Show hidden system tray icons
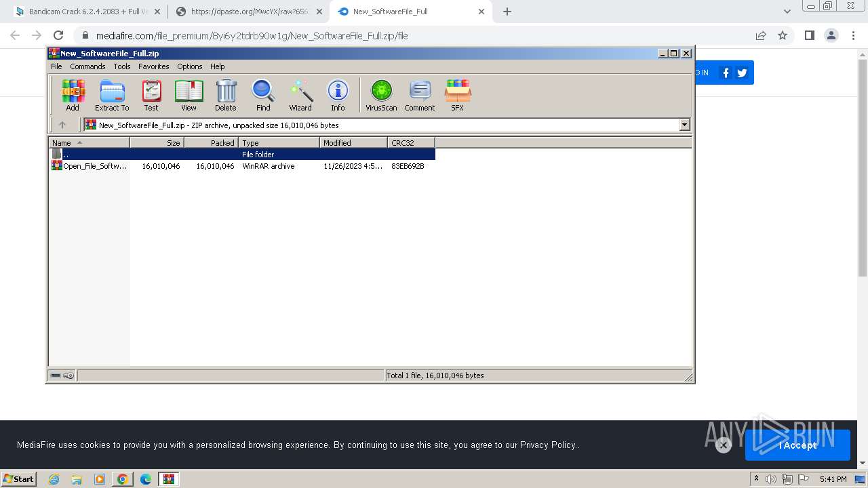Viewport: 868px width, 488px height. point(756,479)
